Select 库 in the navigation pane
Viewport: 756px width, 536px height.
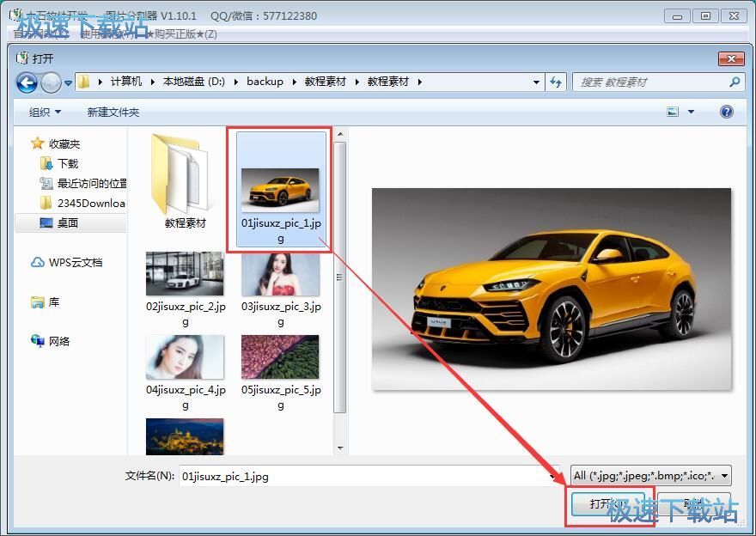pyautogui.click(x=54, y=302)
